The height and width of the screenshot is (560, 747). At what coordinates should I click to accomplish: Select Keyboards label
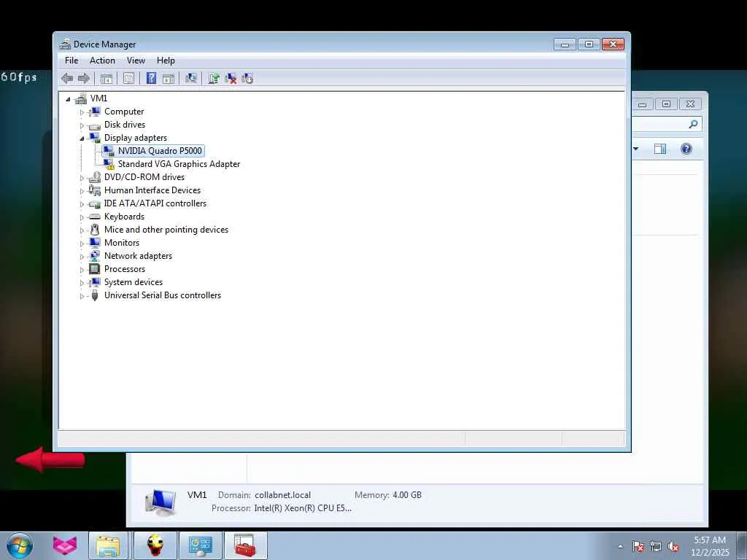(124, 216)
